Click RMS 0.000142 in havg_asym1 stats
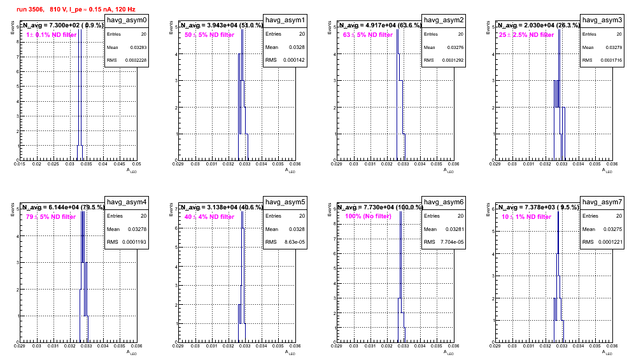Image resolution: width=634 pixels, height=364 pixels. pos(285,60)
